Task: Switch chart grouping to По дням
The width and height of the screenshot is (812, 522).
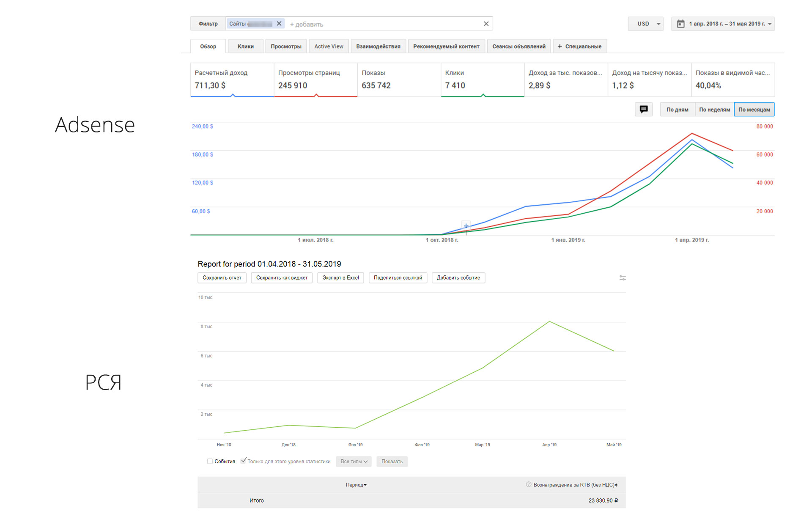Action: (x=677, y=110)
